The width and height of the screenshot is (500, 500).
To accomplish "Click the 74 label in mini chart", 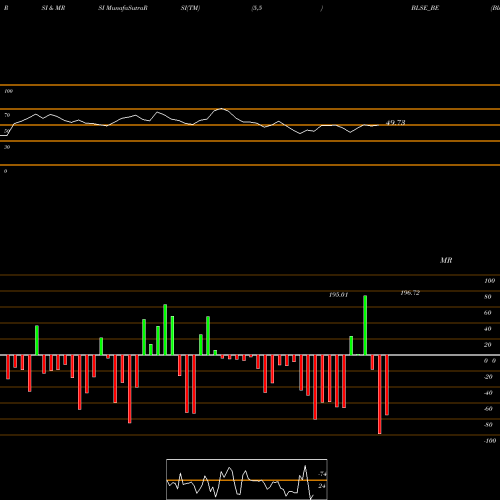I will 322,474.
